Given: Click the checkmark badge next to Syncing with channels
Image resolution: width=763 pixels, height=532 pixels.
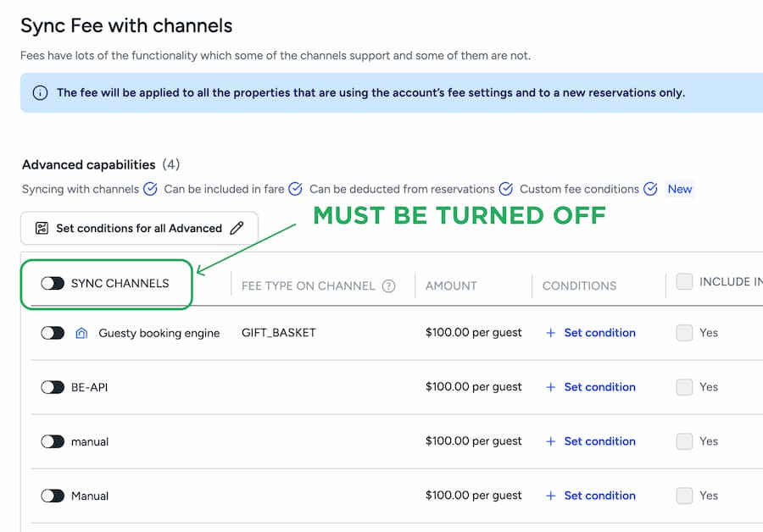Looking at the screenshot, I should click(x=150, y=189).
